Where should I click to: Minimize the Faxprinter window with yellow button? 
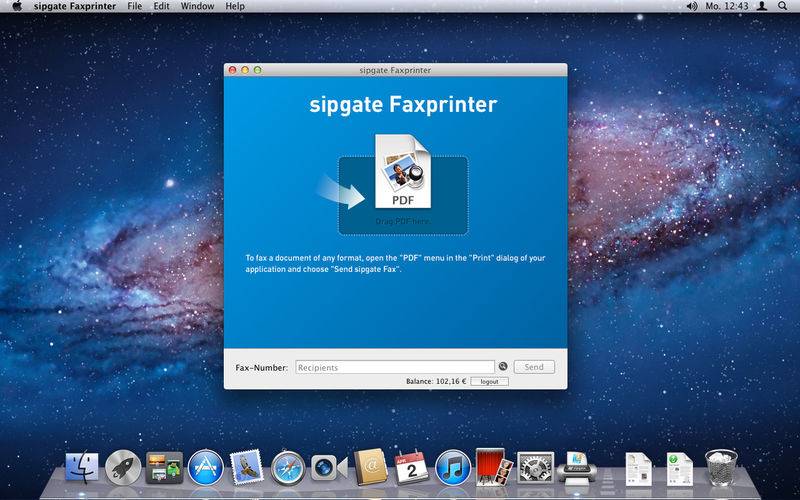(245, 70)
